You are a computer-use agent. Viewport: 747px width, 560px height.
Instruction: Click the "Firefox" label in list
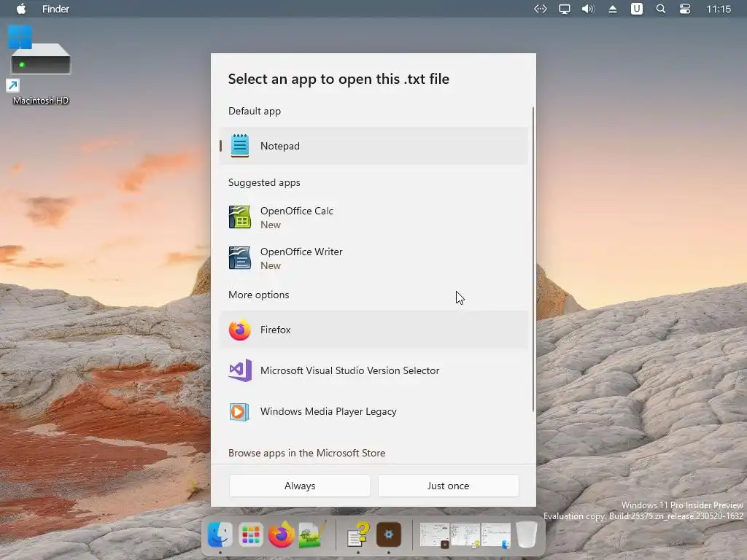275,330
